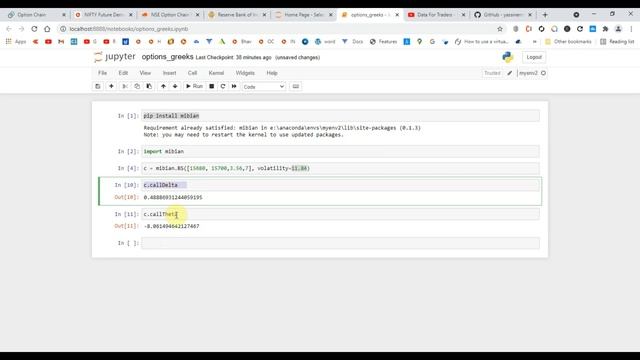Click the kernel idle circle indicator
The width and height of the screenshot is (640, 360).
543,73
